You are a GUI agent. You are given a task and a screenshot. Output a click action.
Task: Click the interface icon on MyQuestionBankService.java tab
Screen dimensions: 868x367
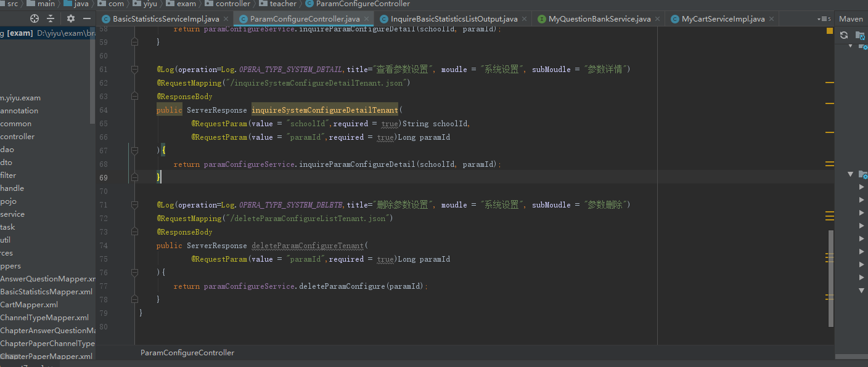(x=542, y=19)
